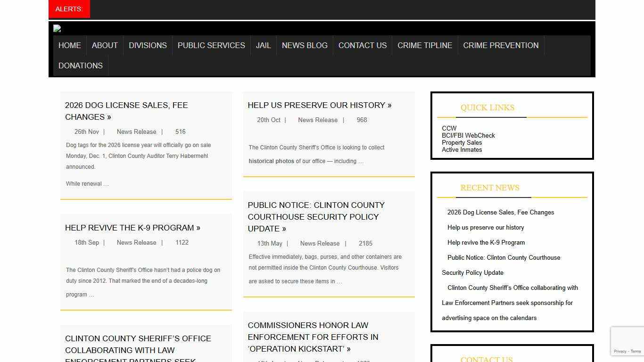Viewport: 644px width, 362px height.
Task: Open the DONATIONS page
Action: [x=80, y=66]
